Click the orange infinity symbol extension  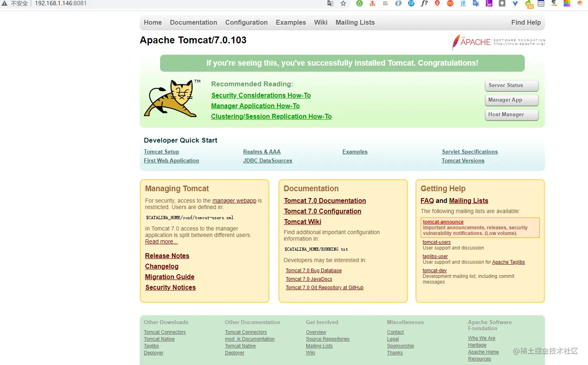[450, 3]
